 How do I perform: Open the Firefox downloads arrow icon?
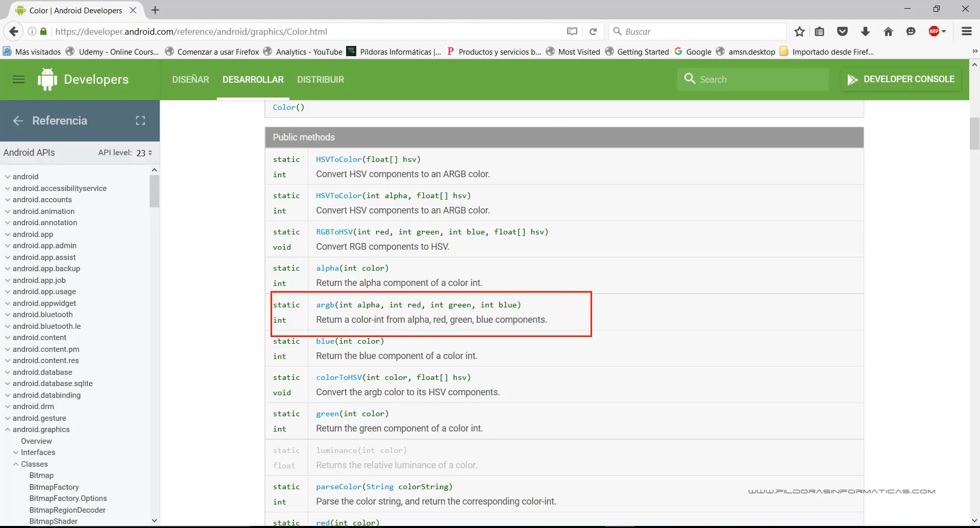pyautogui.click(x=865, y=32)
